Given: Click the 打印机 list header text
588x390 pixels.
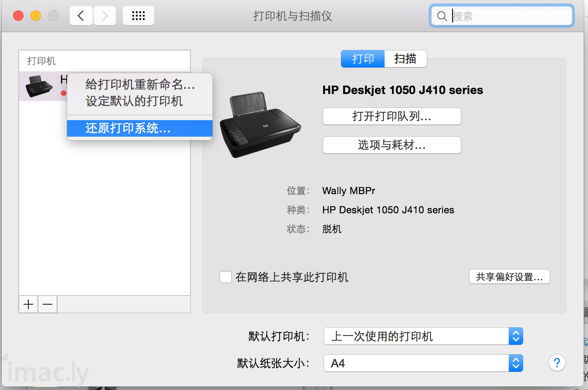Looking at the screenshot, I should [x=41, y=61].
